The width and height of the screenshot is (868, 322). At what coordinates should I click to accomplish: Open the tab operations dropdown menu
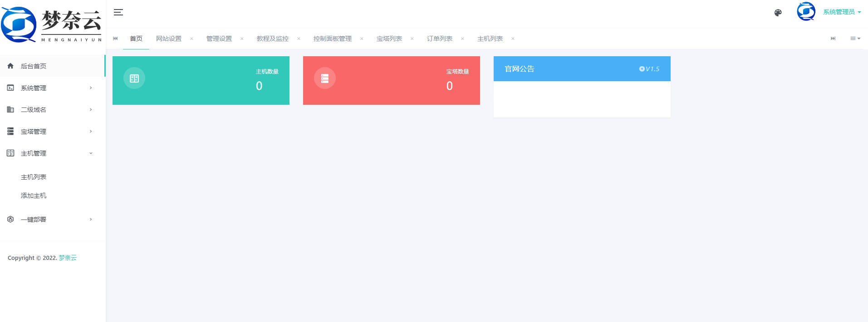click(855, 39)
